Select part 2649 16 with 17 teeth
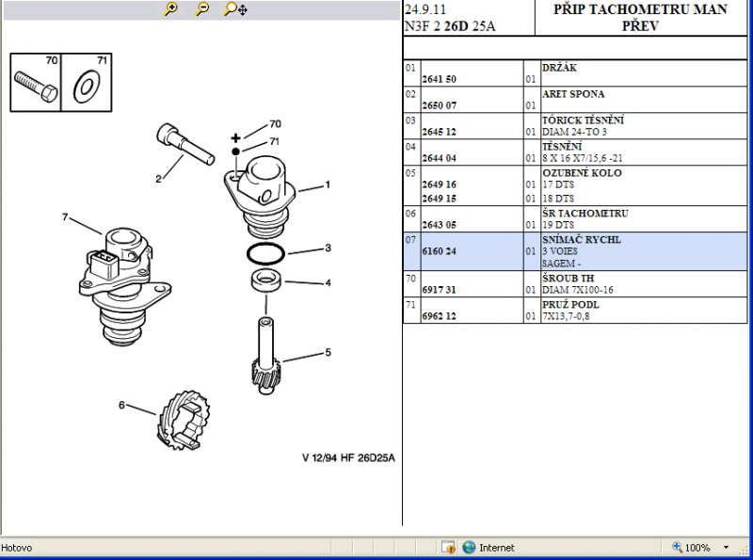 439,184
